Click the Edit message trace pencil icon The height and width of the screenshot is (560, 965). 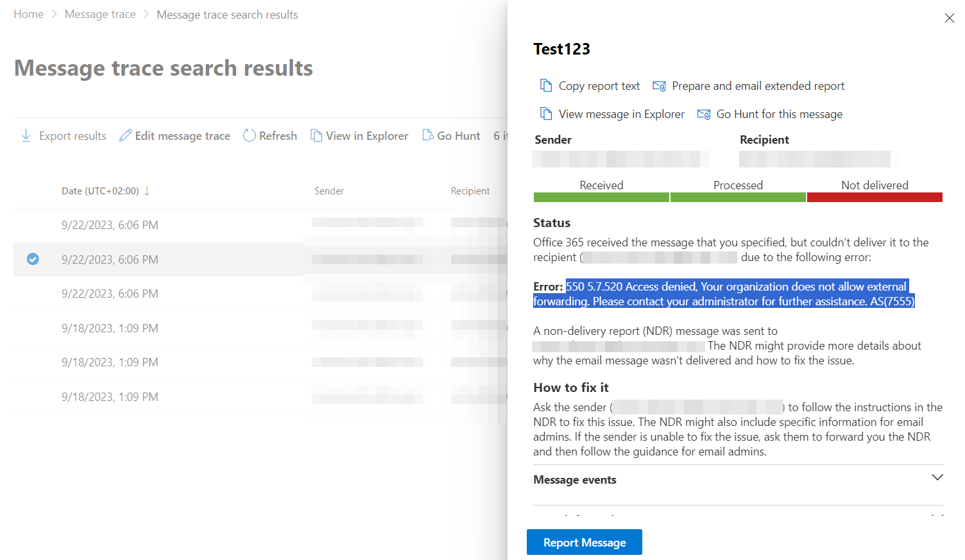[x=125, y=135]
